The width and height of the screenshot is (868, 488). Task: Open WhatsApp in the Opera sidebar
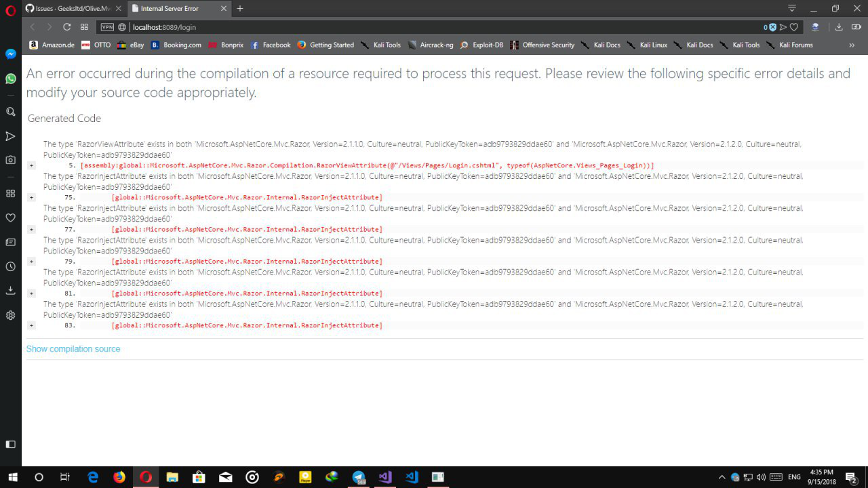coord(11,79)
